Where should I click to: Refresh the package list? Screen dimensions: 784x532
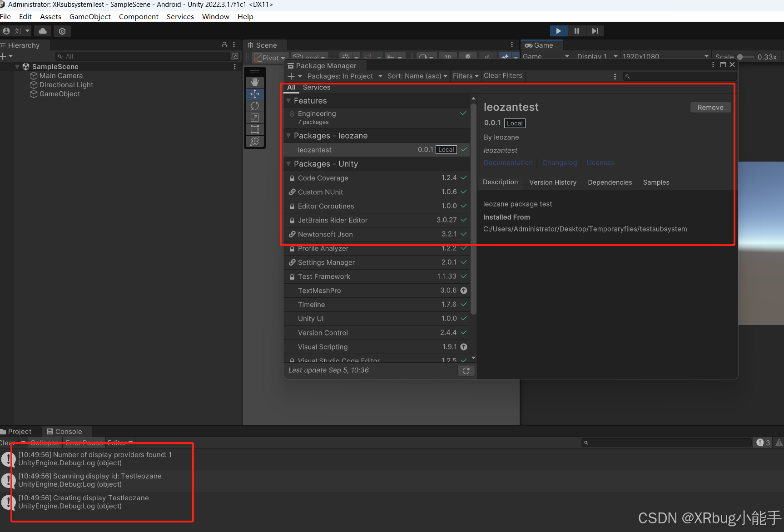(x=466, y=370)
